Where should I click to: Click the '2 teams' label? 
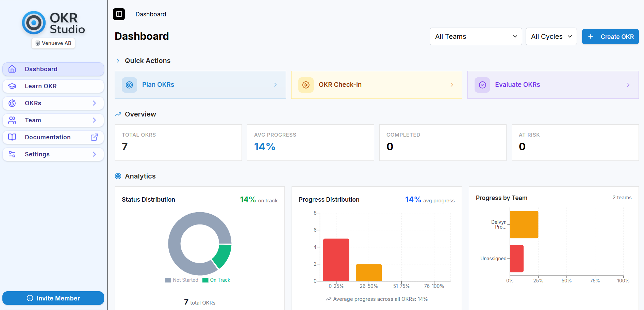click(622, 198)
